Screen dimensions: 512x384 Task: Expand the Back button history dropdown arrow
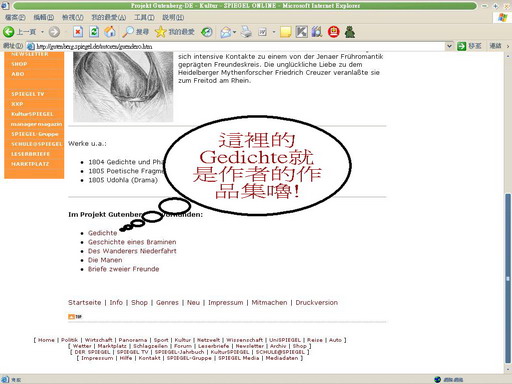(42, 32)
